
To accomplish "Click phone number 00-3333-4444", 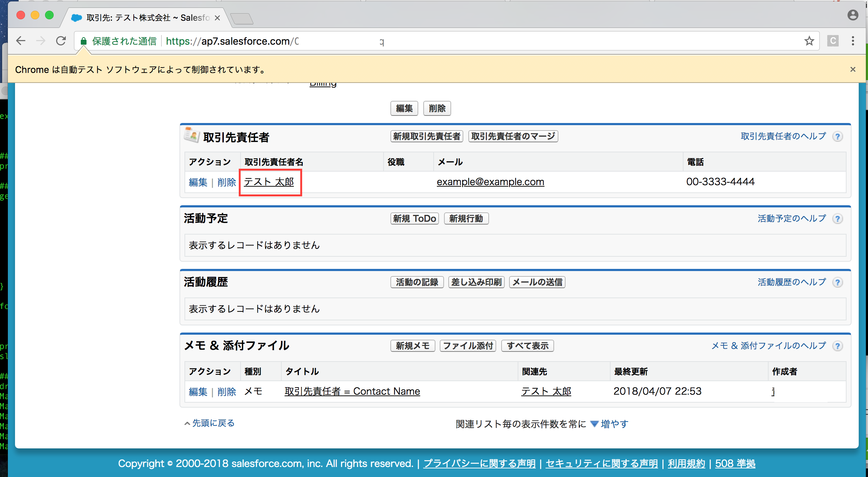I will pos(720,182).
